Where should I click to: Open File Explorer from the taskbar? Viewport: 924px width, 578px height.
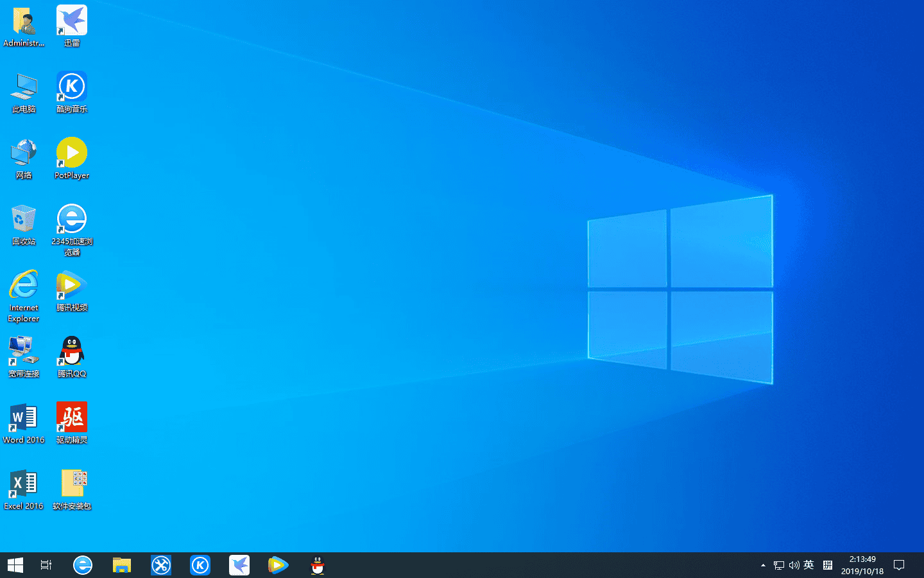(122, 565)
